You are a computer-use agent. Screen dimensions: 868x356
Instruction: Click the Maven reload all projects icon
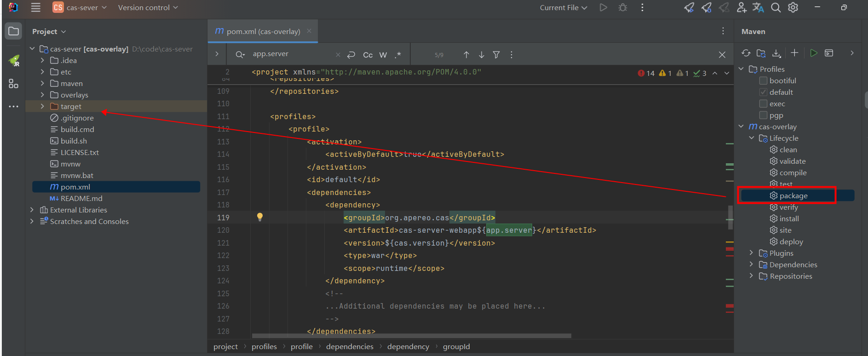tap(746, 53)
